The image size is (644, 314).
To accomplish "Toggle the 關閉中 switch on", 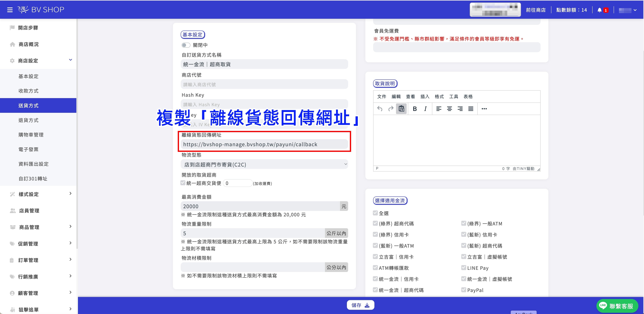I will tap(186, 45).
